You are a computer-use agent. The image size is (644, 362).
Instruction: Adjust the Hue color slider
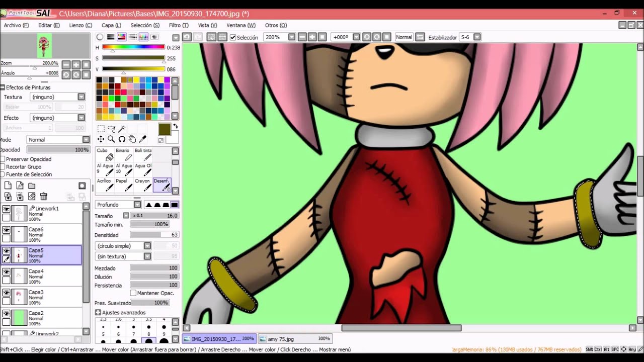(x=133, y=47)
